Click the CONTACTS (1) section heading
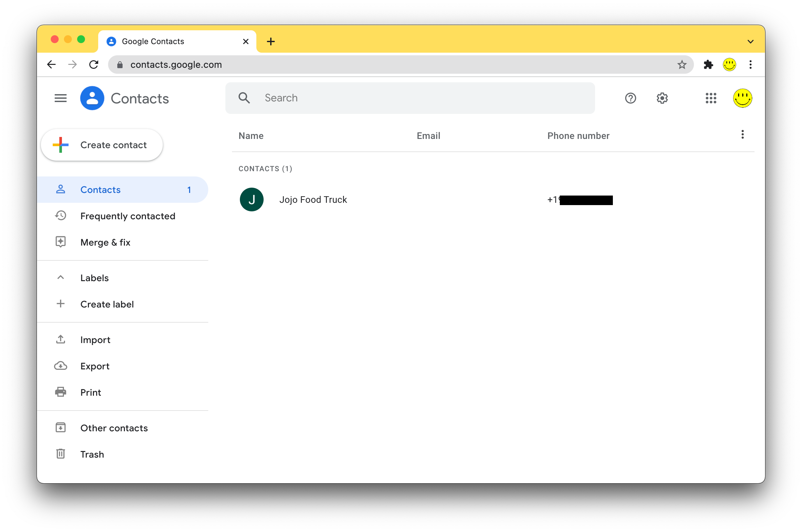Viewport: 802px width, 532px height. [265, 169]
